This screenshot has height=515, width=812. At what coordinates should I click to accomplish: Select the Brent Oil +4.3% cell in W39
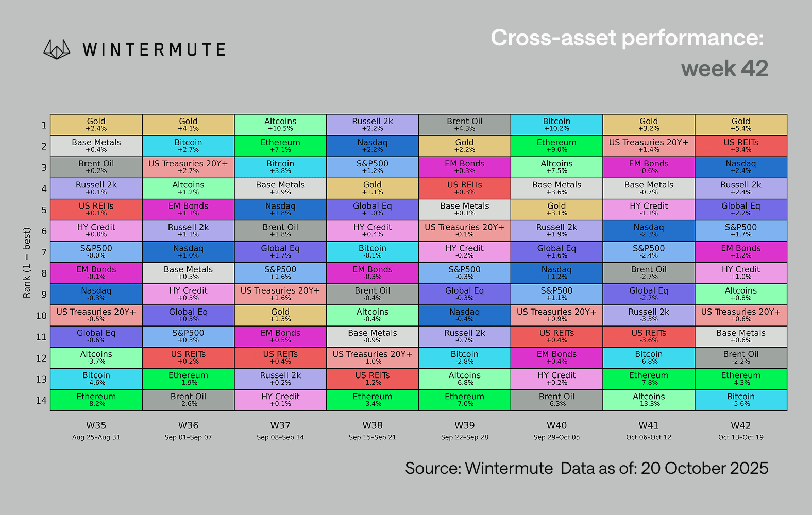tap(465, 125)
